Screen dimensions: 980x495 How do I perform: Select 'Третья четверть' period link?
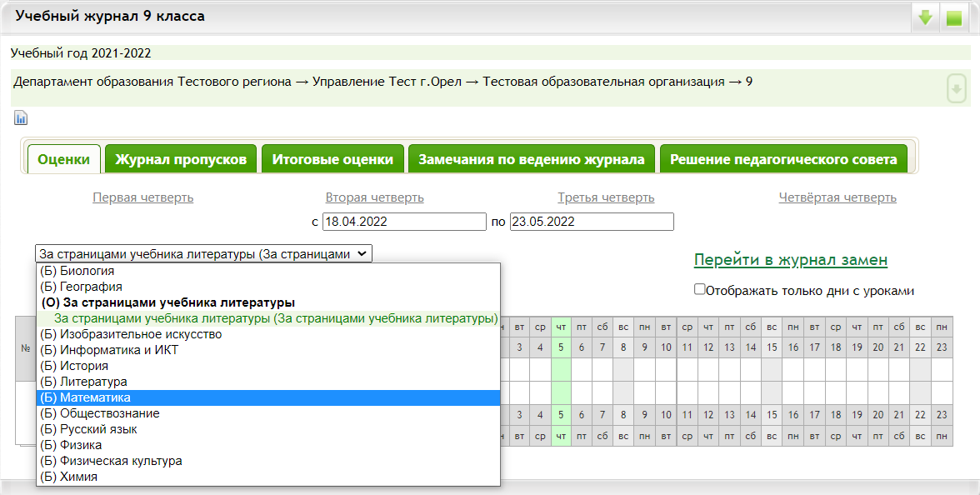[x=606, y=197]
